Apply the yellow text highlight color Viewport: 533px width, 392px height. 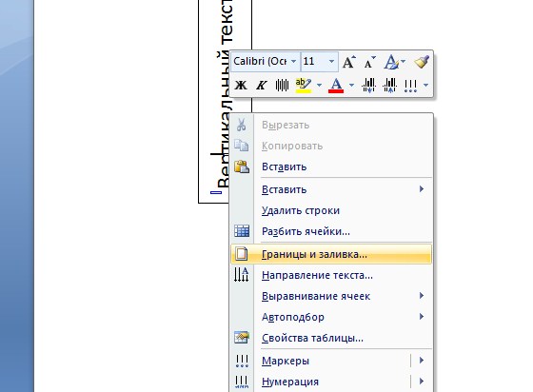(304, 85)
